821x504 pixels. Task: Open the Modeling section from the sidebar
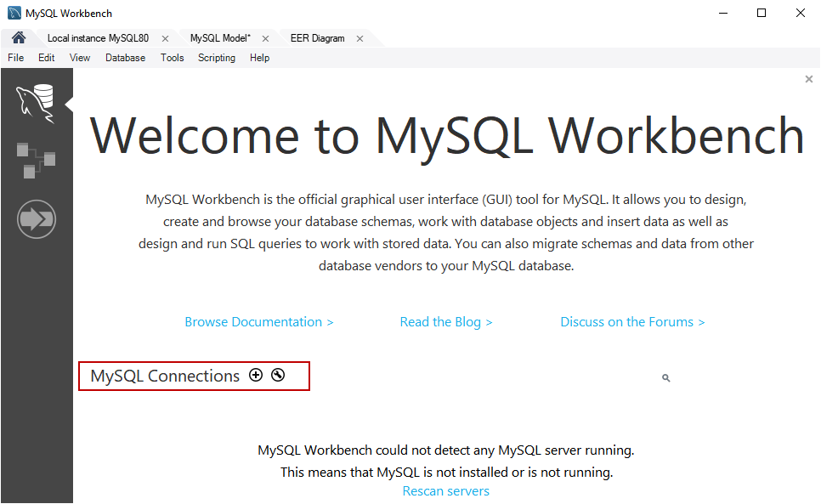tap(37, 160)
